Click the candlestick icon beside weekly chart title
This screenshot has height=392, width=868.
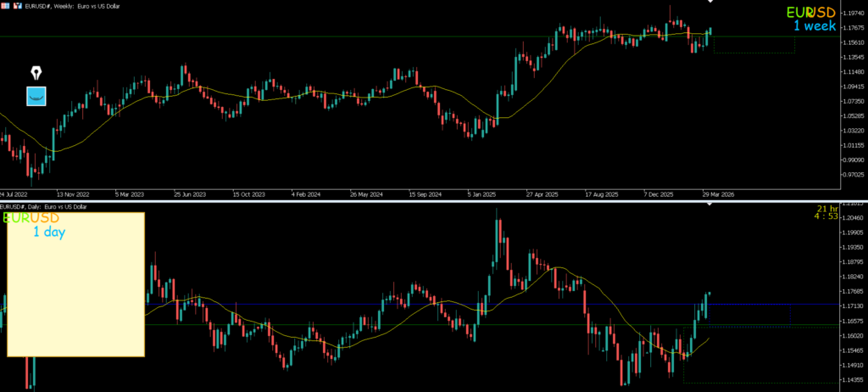[x=17, y=6]
